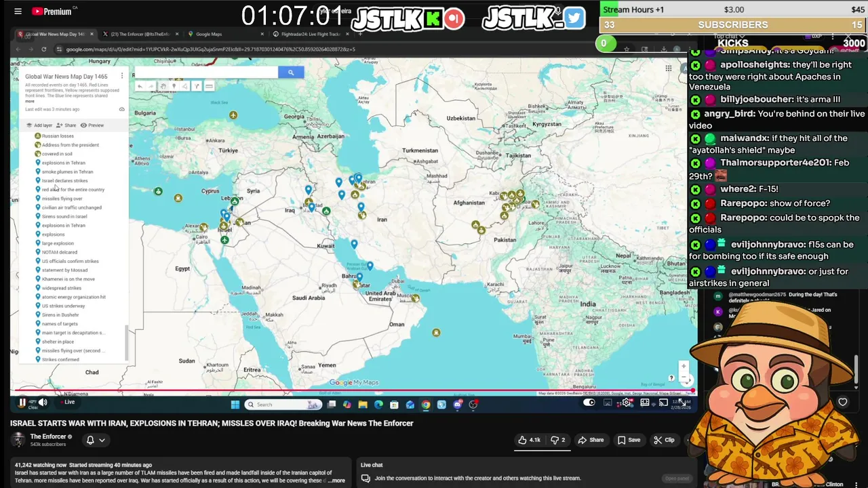Mute the video with the speaker icon
This screenshot has height=488, width=868.
tap(42, 402)
